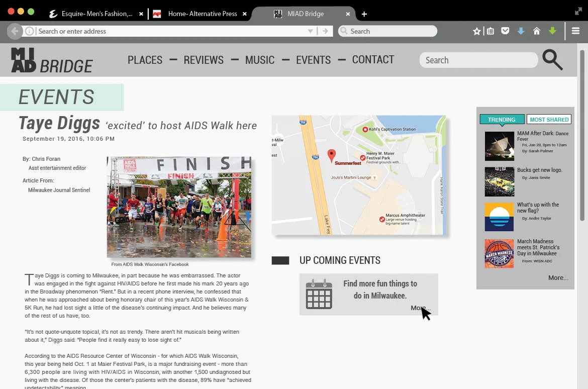This screenshot has height=389, width=588.
Task: Switch to the Home Alternative Press tab
Action: click(x=195, y=14)
